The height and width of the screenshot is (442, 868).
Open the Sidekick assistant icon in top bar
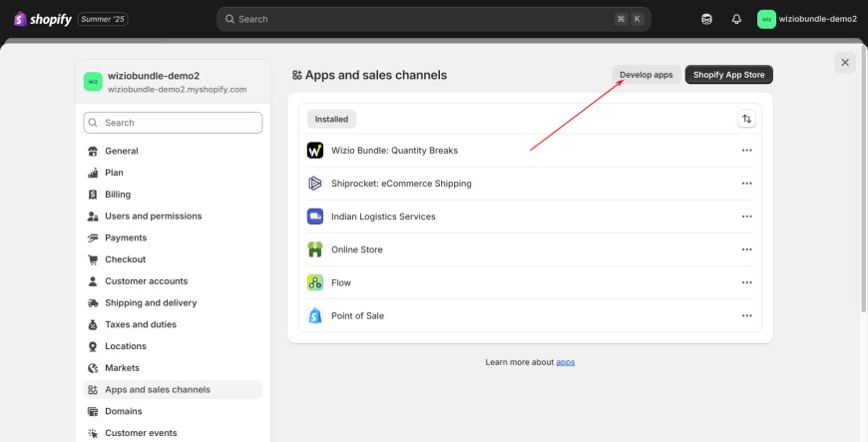pos(706,19)
